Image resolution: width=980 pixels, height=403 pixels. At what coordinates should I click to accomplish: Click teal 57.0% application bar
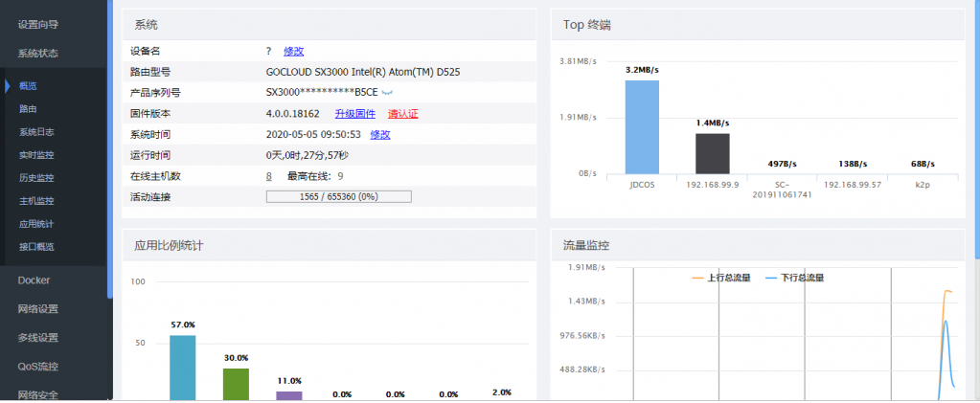coord(183,368)
